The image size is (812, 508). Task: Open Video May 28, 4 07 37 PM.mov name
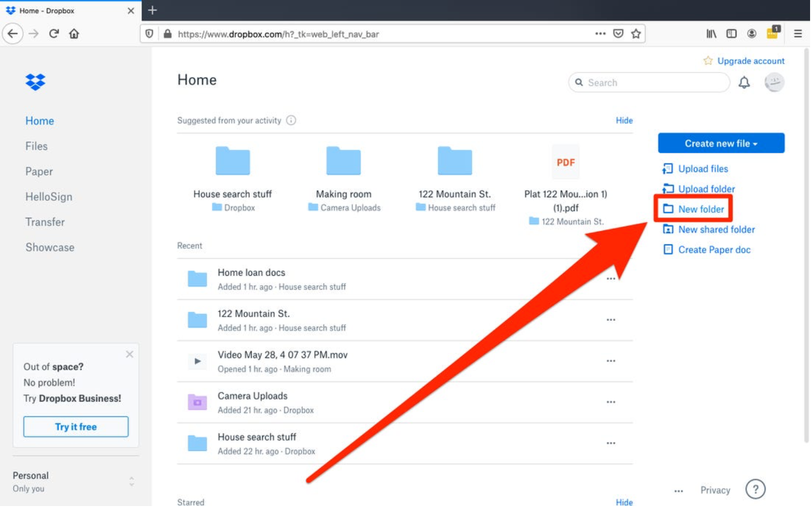[283, 355]
